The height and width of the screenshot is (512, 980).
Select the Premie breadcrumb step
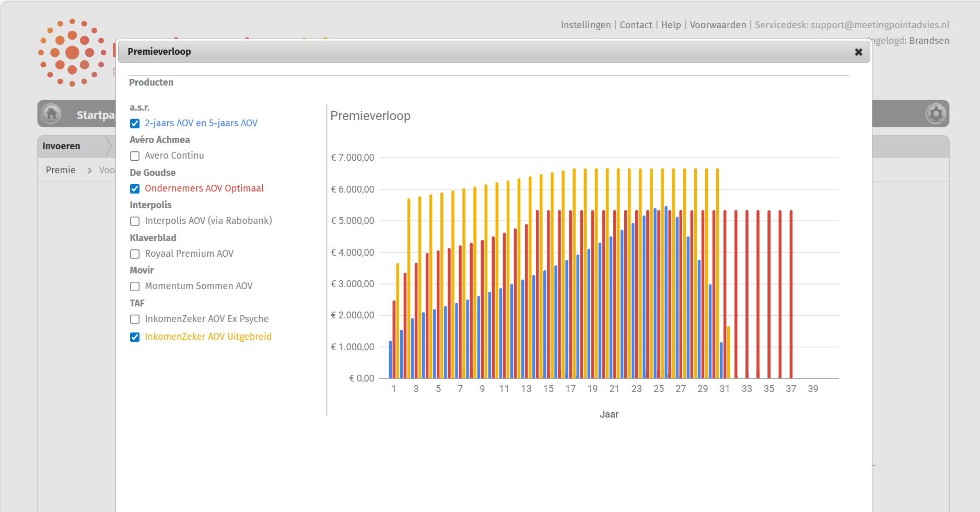[x=61, y=170]
